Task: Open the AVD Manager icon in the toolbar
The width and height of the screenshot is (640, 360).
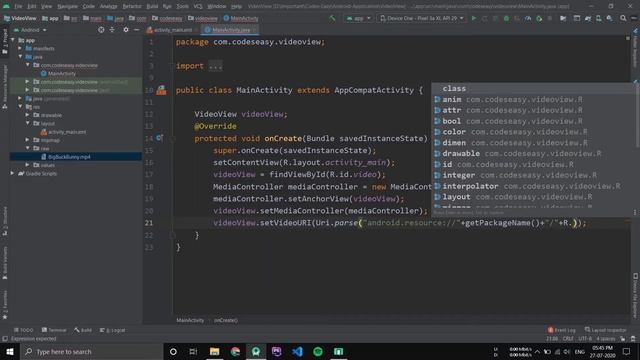Action: point(598,18)
